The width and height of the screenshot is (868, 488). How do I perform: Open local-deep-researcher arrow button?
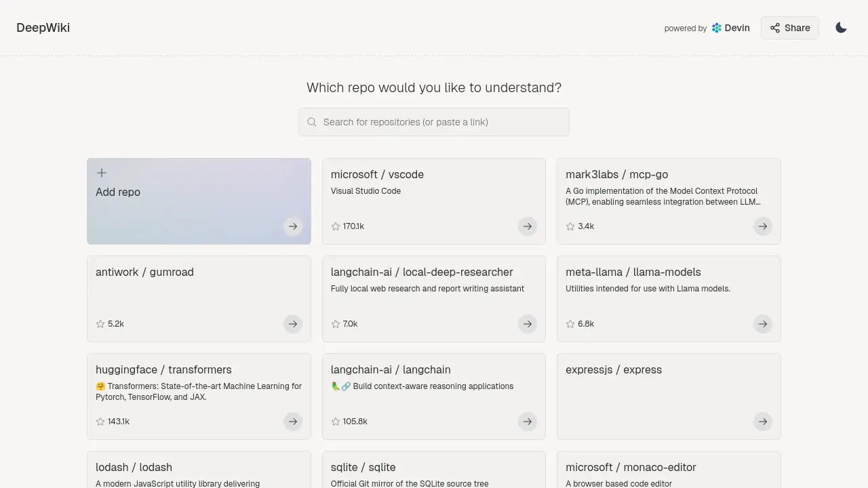[528, 324]
